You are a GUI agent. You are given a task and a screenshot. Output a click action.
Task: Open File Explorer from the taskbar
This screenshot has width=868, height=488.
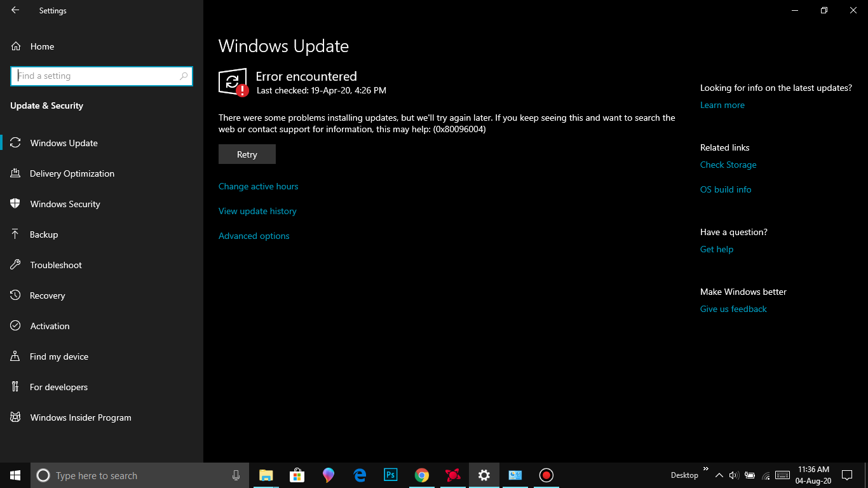[x=266, y=475]
